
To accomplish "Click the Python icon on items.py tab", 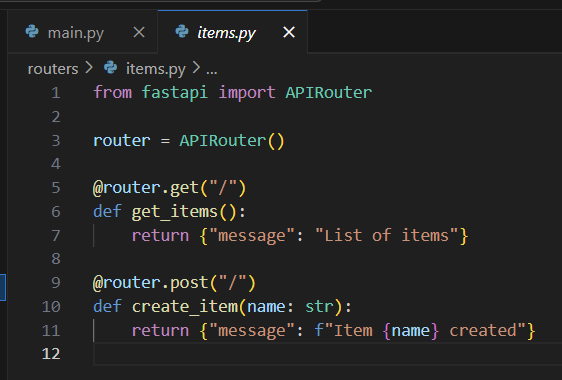I will pyautogui.click(x=182, y=32).
